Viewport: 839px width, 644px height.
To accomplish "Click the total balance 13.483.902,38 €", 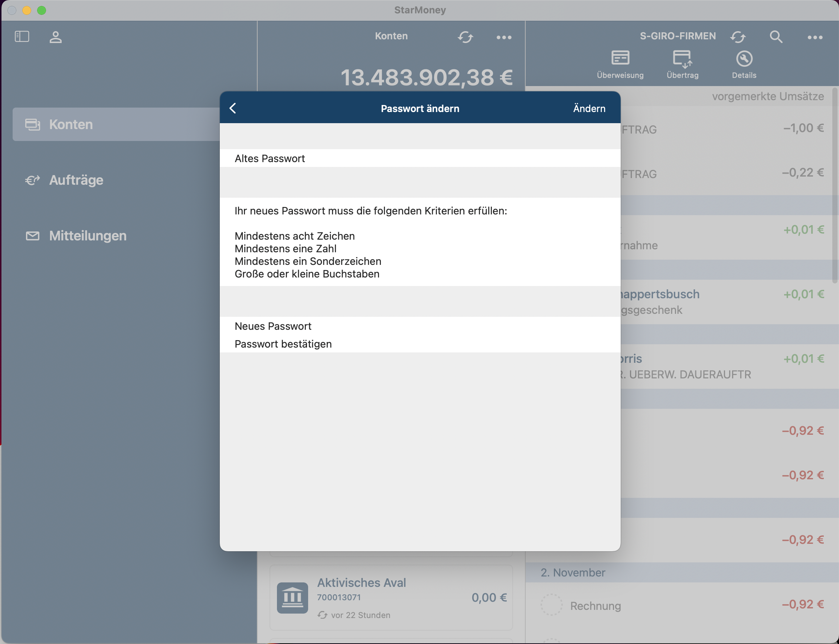I will (x=427, y=77).
